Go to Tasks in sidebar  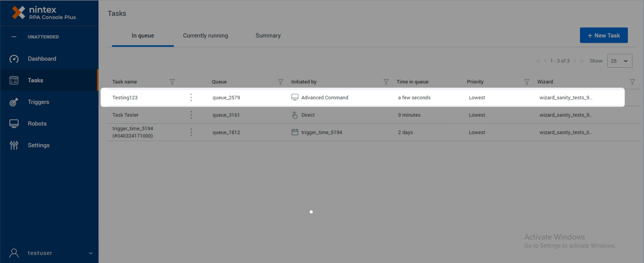(36, 80)
